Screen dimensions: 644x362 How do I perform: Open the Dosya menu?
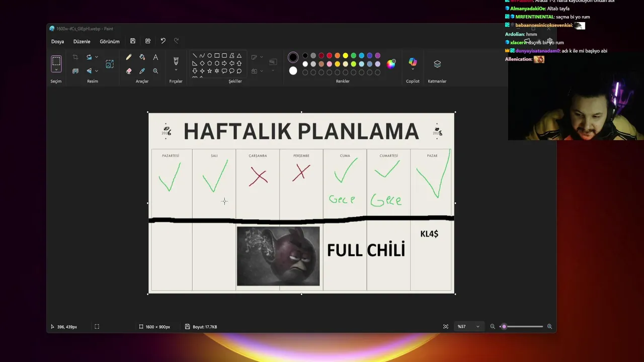[57, 42]
